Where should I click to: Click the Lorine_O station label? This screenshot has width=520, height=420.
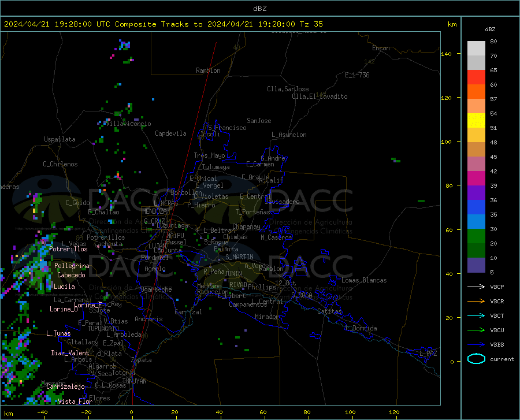(x=64, y=309)
